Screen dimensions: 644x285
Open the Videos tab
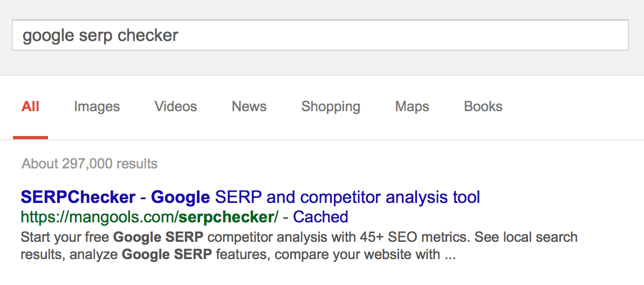(176, 106)
